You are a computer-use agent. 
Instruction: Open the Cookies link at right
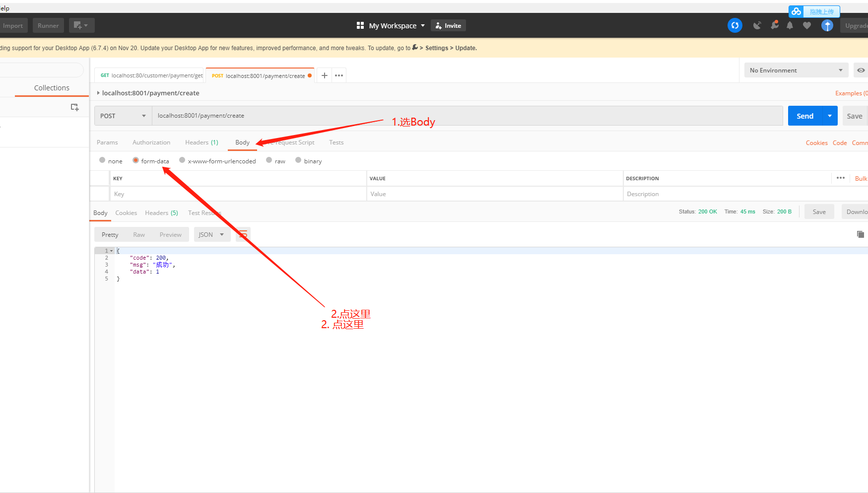coord(816,142)
